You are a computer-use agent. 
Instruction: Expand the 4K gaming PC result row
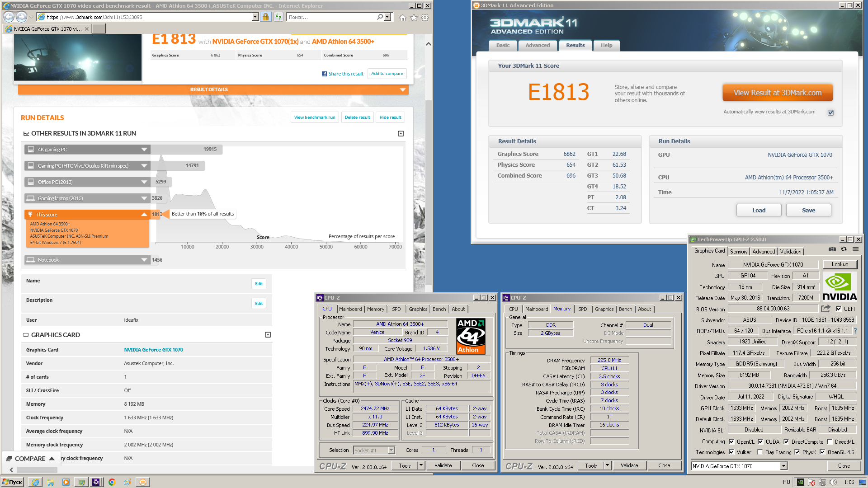tap(87, 150)
